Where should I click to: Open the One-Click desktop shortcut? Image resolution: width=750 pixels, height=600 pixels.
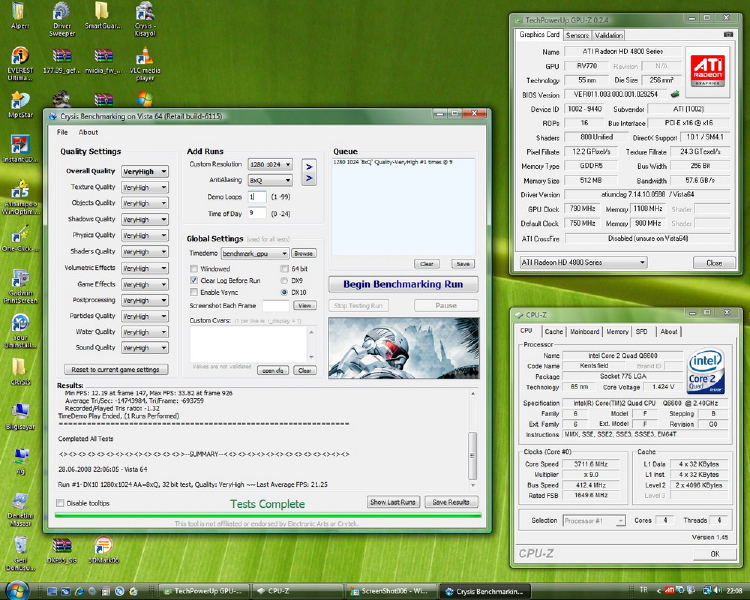(20, 238)
